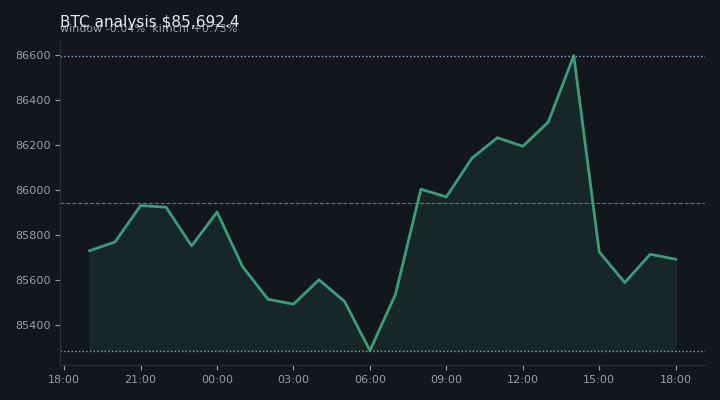
Task: Click the BTC analysis $85,692.4 title
Action: tap(149, 22)
